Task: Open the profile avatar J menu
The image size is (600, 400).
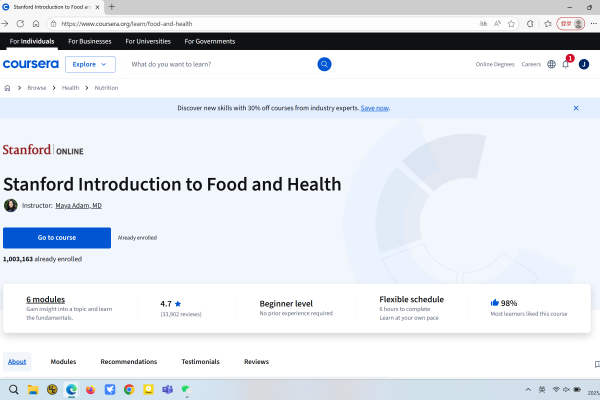Action: [584, 64]
